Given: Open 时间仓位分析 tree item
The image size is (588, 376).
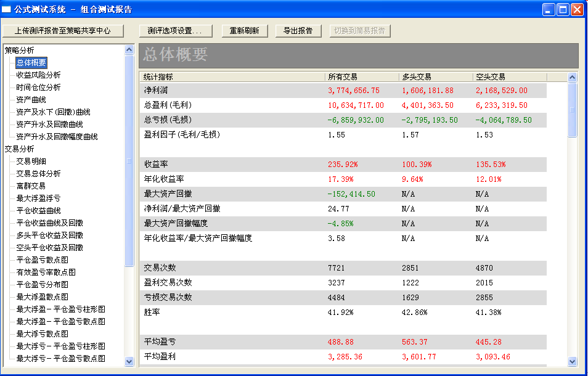Looking at the screenshot, I should [38, 88].
